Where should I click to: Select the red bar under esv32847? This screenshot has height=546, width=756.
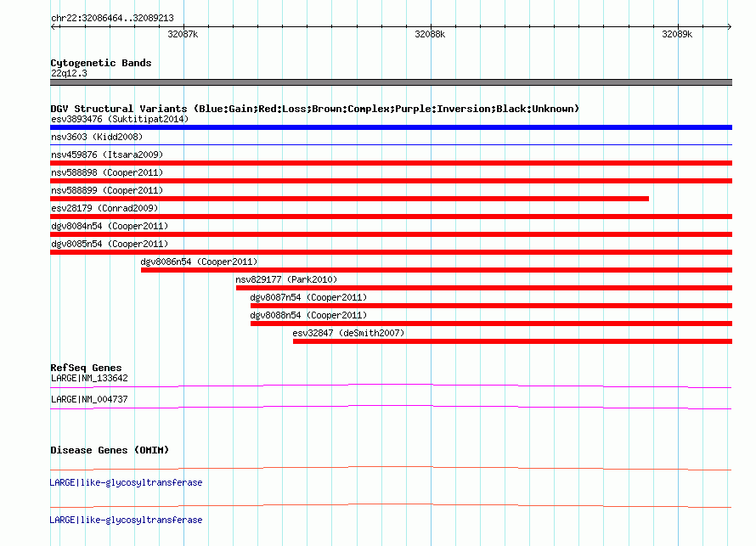[x=512, y=341]
